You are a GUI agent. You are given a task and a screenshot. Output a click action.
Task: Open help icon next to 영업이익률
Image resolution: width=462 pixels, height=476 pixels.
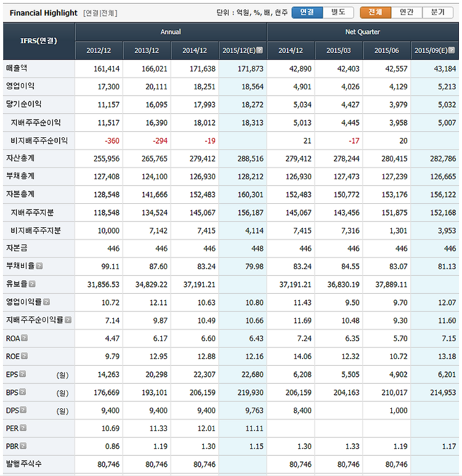pos(46,302)
